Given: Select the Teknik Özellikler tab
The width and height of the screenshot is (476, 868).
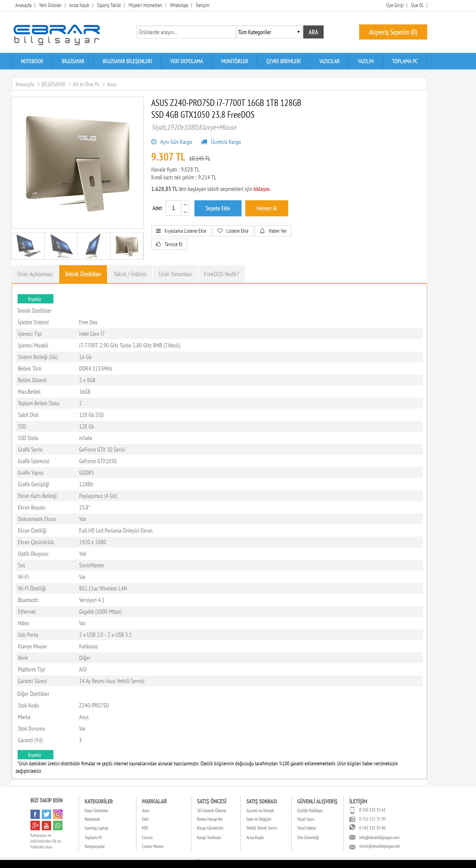Looking at the screenshot, I should pyautogui.click(x=83, y=274).
